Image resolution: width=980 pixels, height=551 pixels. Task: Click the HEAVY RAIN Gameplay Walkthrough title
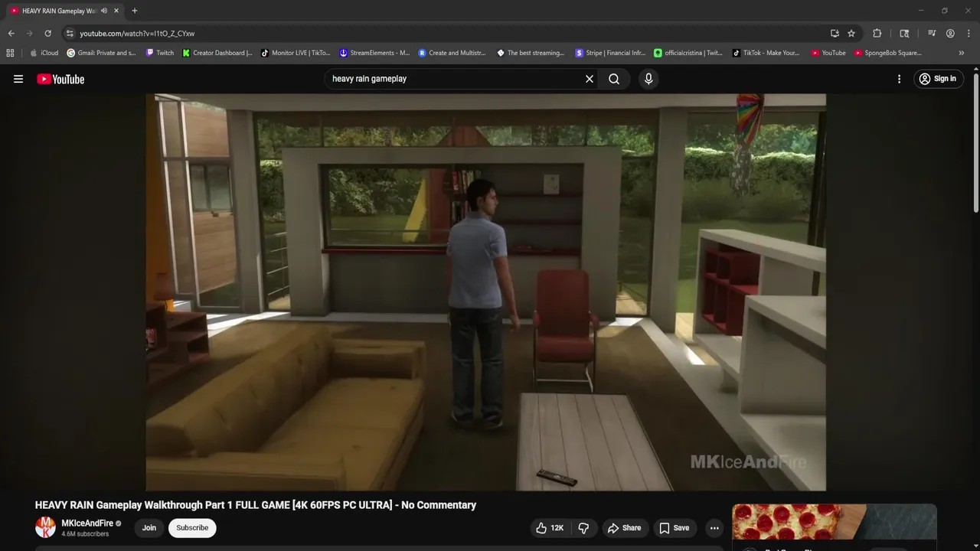coord(256,505)
